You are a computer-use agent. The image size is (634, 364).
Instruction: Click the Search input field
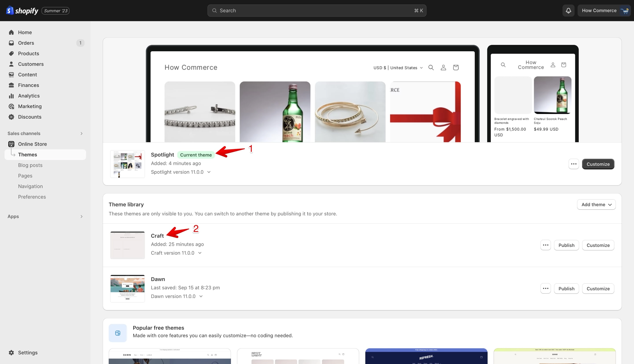coord(317,11)
